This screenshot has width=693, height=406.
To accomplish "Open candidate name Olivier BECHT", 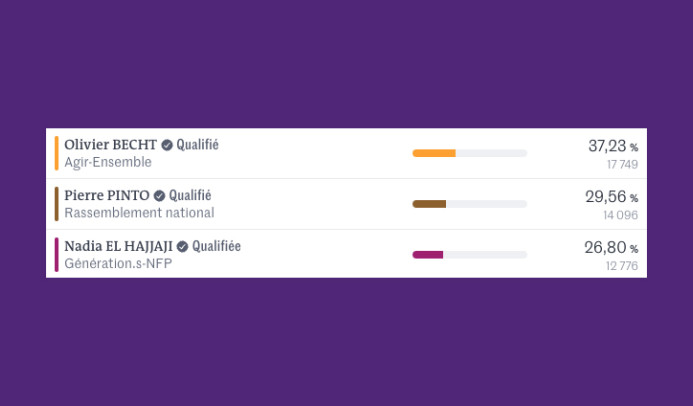I will point(110,145).
